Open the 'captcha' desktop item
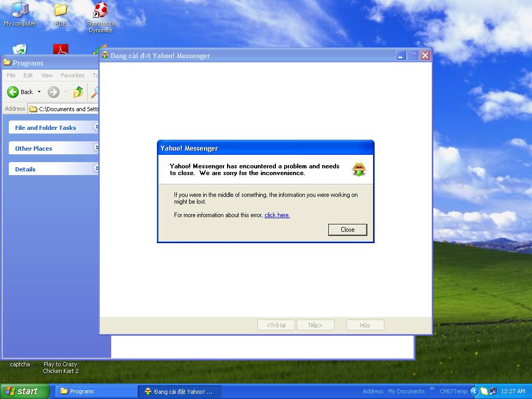Image resolution: width=532 pixels, height=399 pixels. pyautogui.click(x=20, y=364)
